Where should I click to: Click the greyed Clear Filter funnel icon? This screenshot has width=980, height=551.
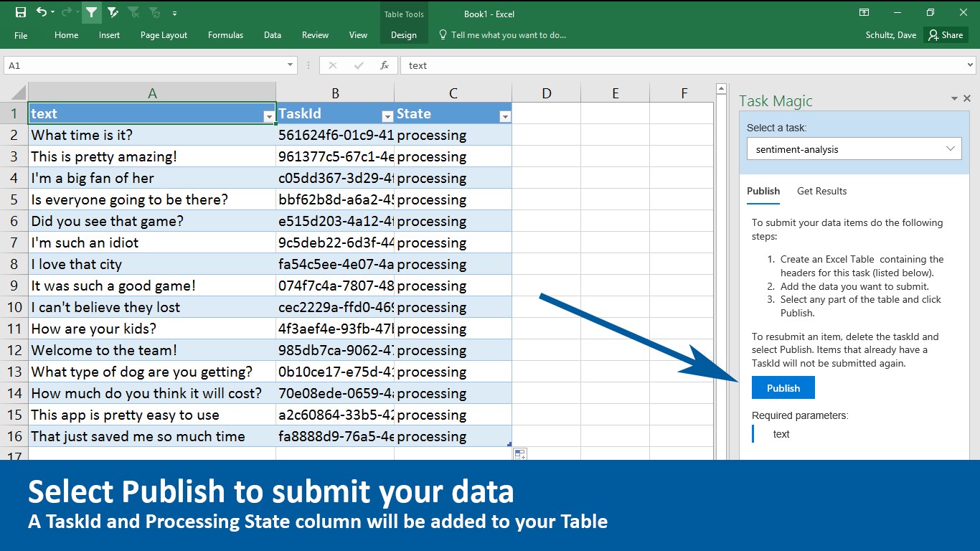click(133, 13)
